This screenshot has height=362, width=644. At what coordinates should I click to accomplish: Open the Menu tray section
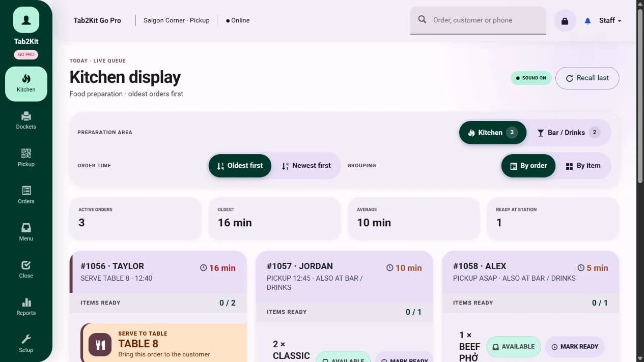coord(26,232)
